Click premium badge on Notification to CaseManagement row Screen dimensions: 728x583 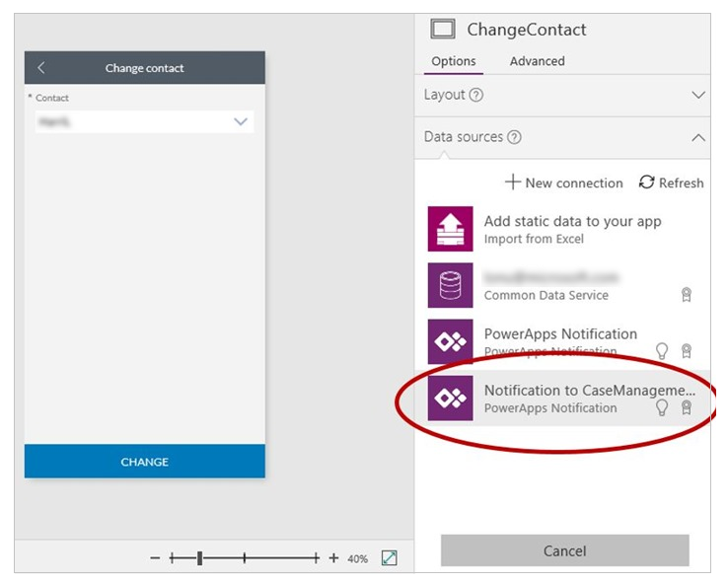687,407
